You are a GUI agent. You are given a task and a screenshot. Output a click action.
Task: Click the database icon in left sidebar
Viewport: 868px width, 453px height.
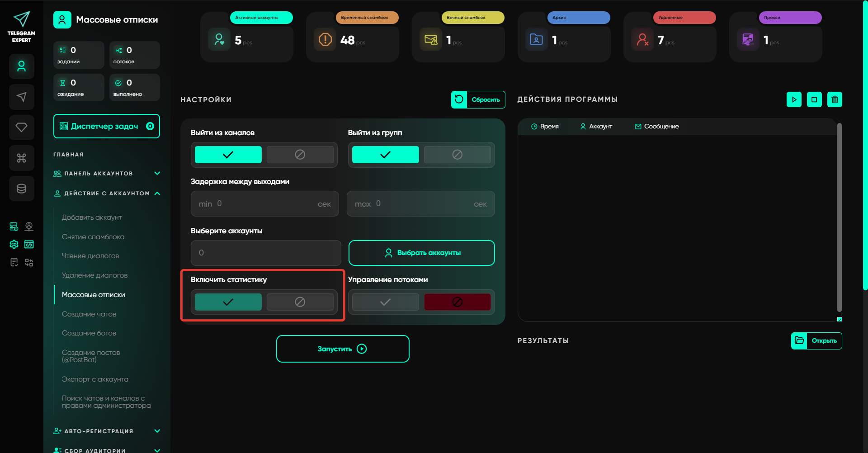point(21,189)
